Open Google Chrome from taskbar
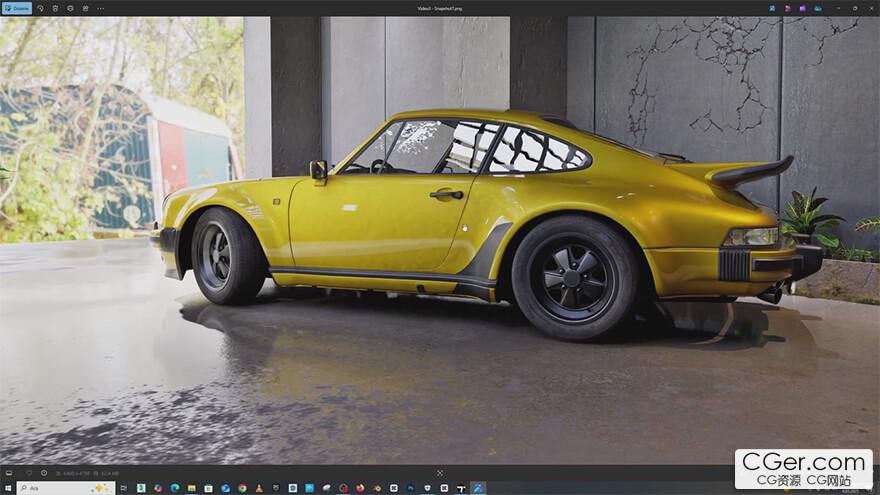This screenshot has width=880, height=495. tap(242, 488)
